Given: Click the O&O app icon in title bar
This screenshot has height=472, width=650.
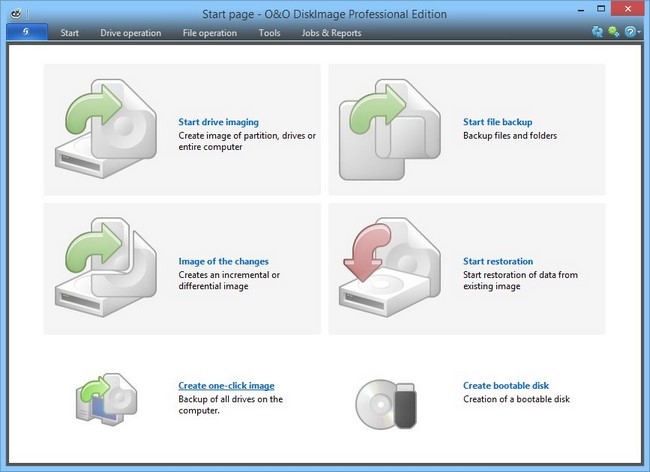Looking at the screenshot, I should click(x=16, y=14).
